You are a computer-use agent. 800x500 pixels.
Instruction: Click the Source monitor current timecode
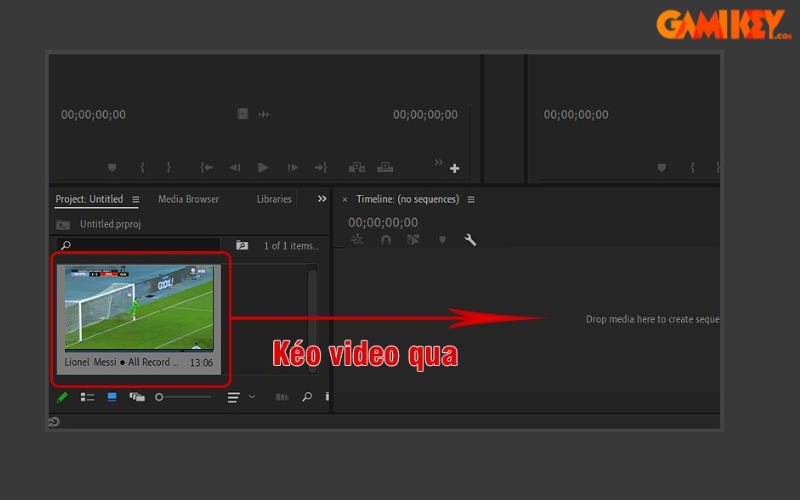93,114
